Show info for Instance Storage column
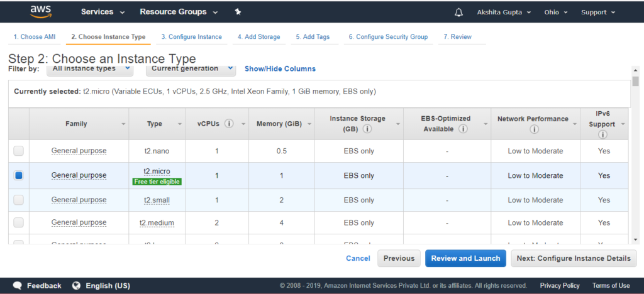644x294 pixels. pyautogui.click(x=367, y=129)
